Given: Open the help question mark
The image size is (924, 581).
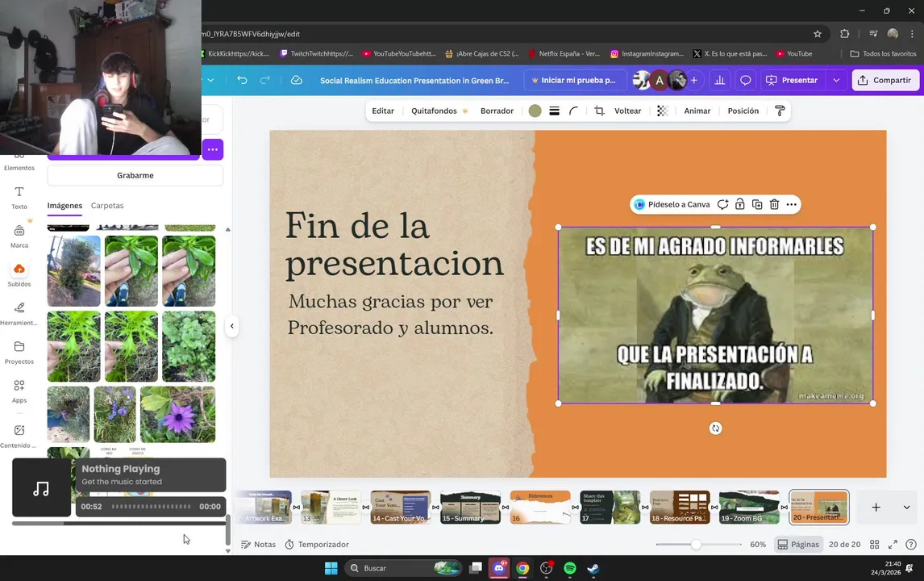Looking at the screenshot, I should [x=911, y=545].
